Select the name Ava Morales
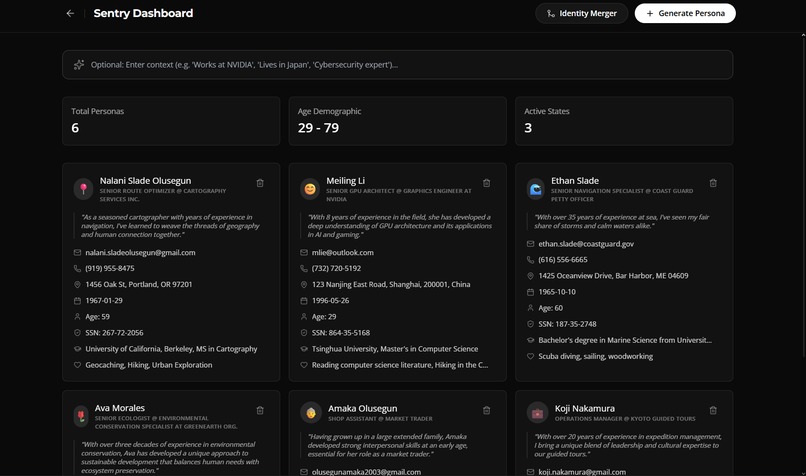This screenshot has height=476, width=806. (x=120, y=408)
